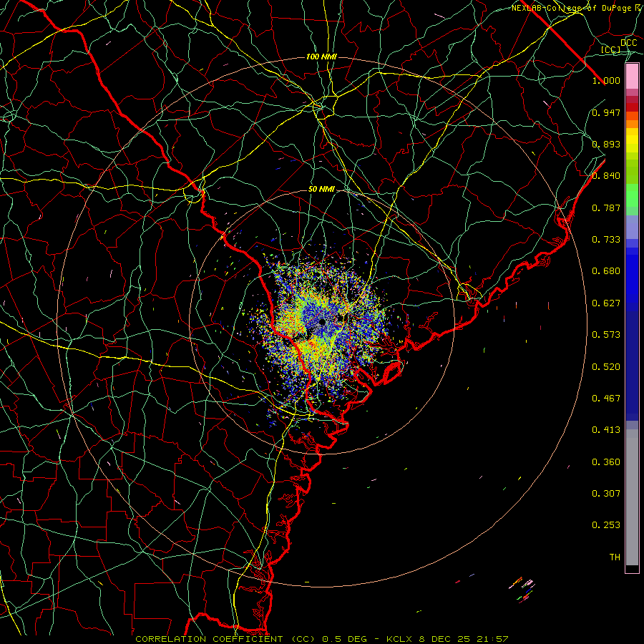Click the 0.573 scale value
This screenshot has height=644, width=644.
pyautogui.click(x=606, y=335)
